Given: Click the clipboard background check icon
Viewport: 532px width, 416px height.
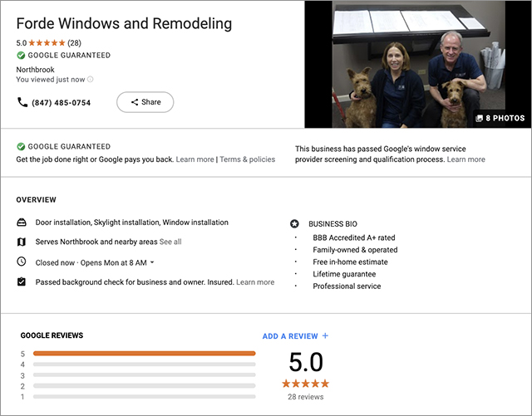Looking at the screenshot, I should [x=22, y=281].
